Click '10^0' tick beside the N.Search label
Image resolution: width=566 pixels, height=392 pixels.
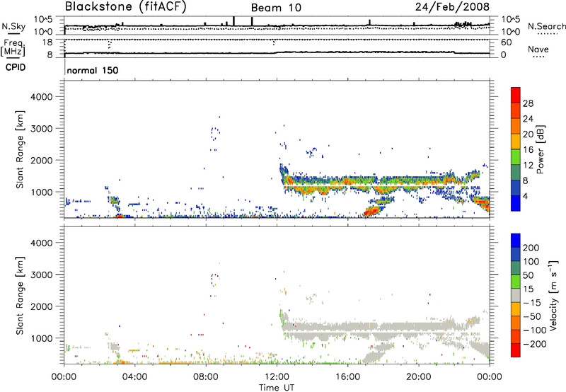(510, 32)
